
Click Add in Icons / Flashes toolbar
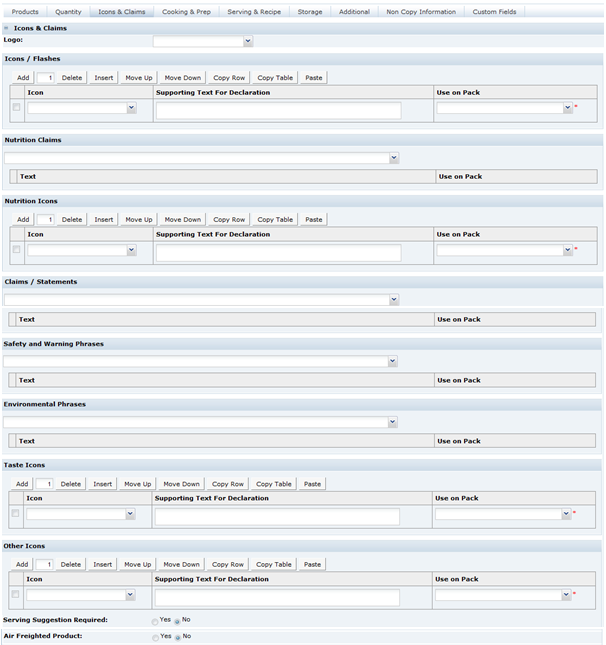pyautogui.click(x=23, y=78)
